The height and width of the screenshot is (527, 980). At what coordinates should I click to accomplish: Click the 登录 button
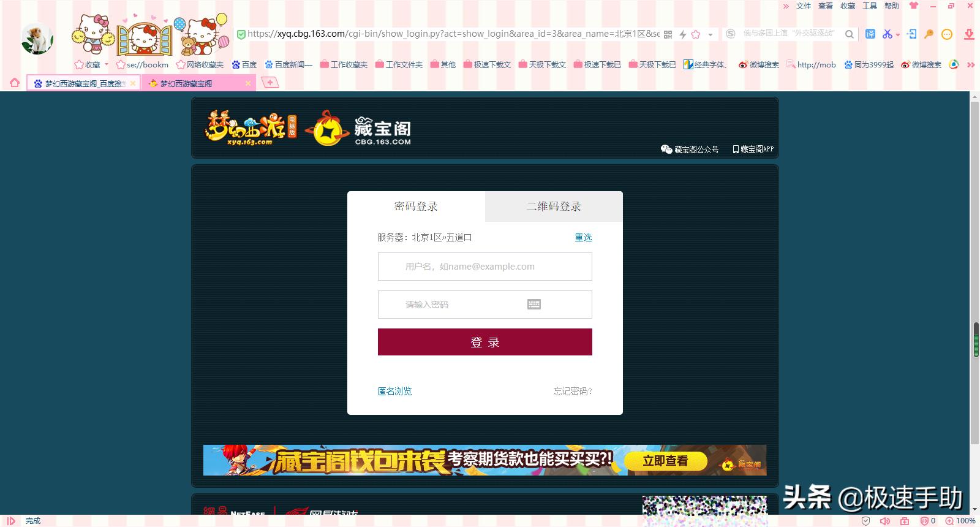click(485, 342)
